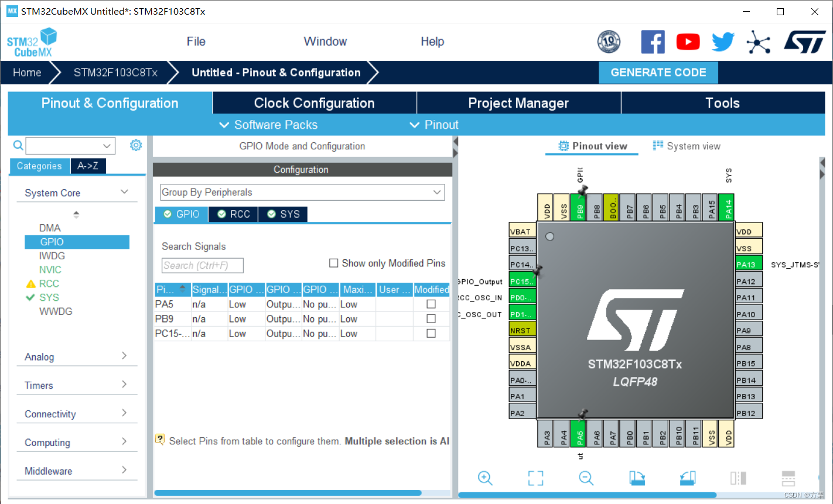Screen dimensions: 833x504
Task: Enable Show only Modified Pins checkbox
Action: coord(334,263)
